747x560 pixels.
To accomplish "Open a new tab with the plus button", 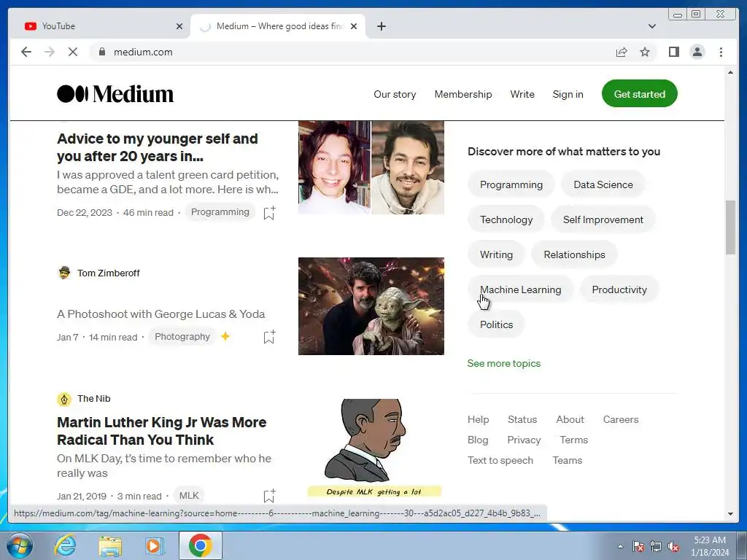I will 381,26.
